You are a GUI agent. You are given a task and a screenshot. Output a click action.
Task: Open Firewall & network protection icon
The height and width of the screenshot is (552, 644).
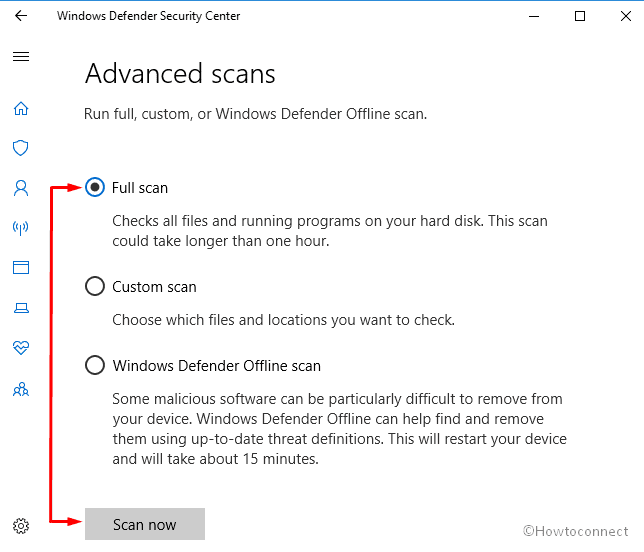tap(21, 228)
